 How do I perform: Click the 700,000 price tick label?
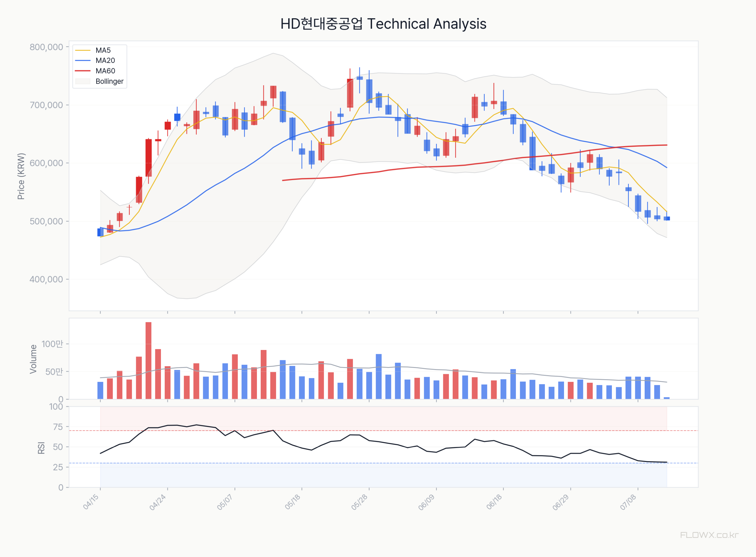click(47, 105)
